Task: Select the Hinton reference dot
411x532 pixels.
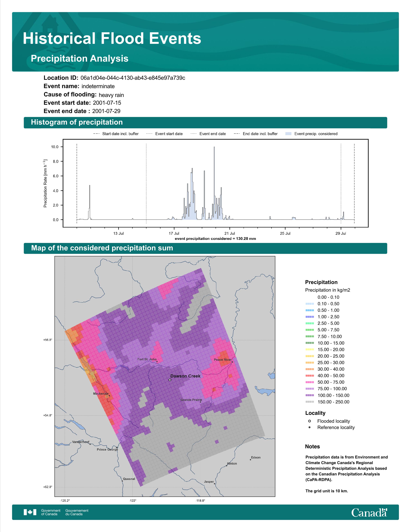Action: [227, 466]
